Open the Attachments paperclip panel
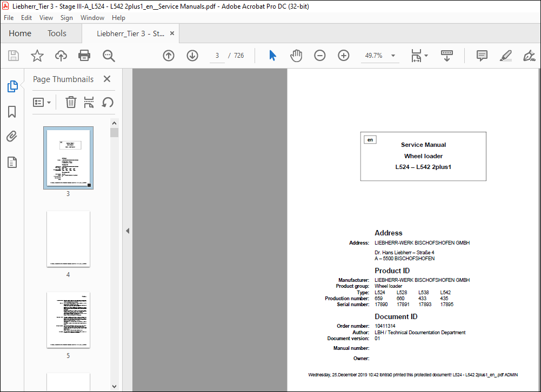541x392 pixels. coord(12,137)
